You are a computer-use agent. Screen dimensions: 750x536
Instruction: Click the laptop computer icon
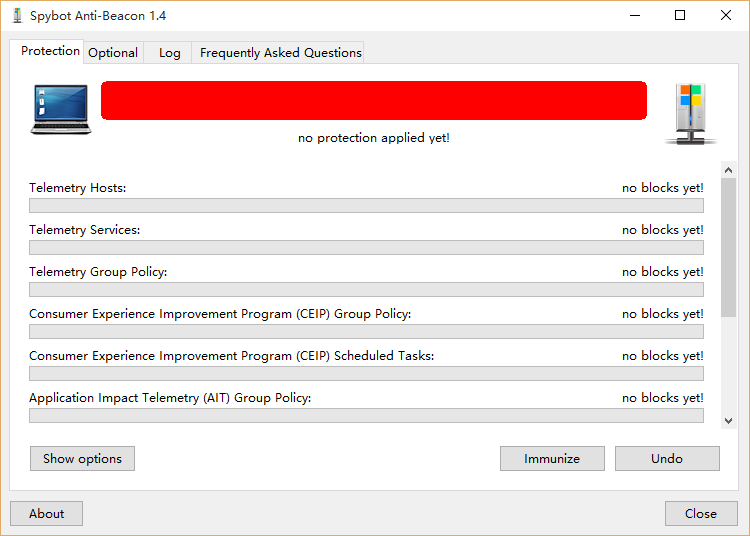click(60, 110)
